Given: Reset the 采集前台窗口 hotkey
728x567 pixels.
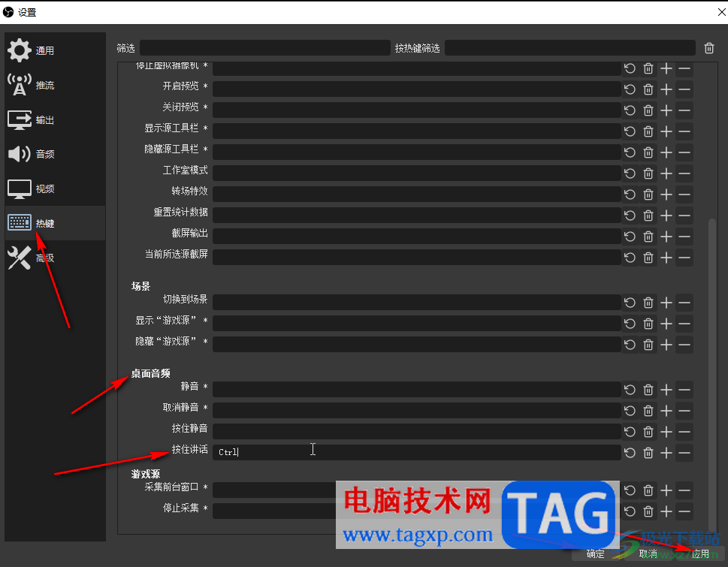Looking at the screenshot, I should (x=630, y=490).
